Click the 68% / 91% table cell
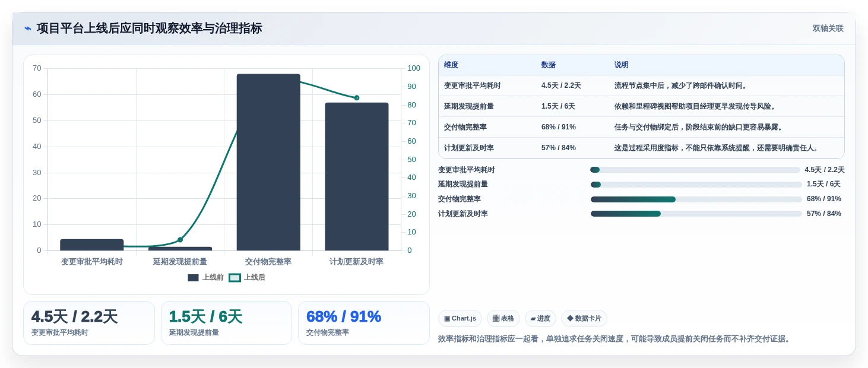This screenshot has width=868, height=368. (559, 127)
